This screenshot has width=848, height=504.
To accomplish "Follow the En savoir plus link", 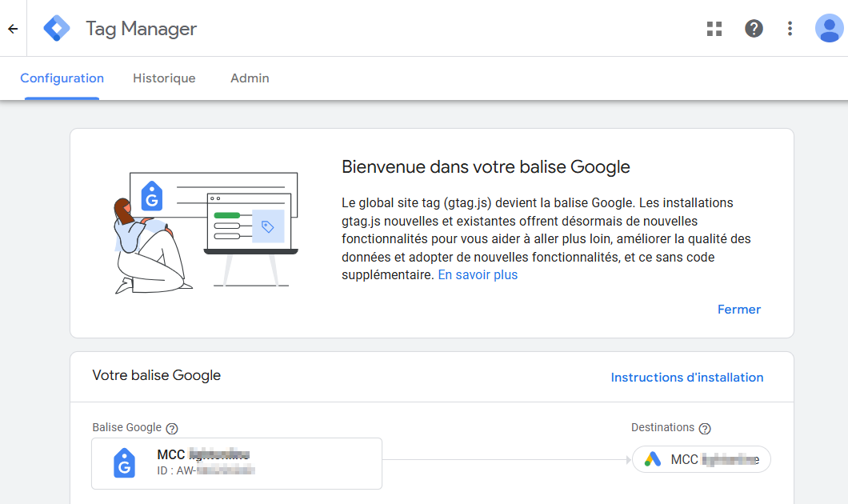I will coord(478,274).
